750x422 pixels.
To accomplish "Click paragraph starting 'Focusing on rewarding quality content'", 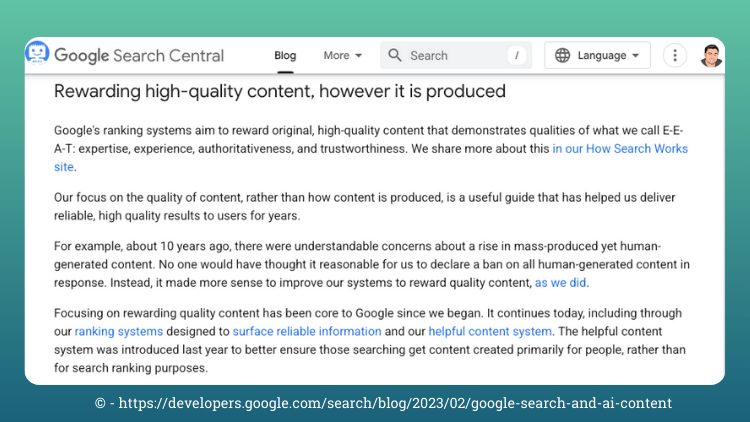I will [x=370, y=341].
